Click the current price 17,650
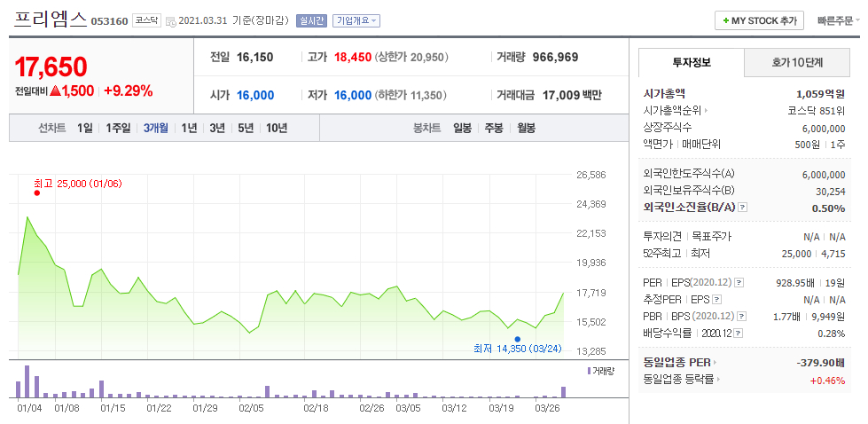This screenshot has width=868, height=424. 51,67
